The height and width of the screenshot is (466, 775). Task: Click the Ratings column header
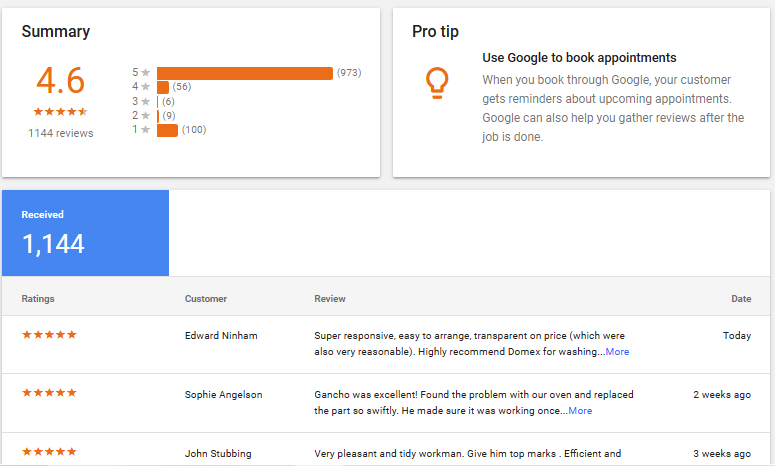(38, 298)
